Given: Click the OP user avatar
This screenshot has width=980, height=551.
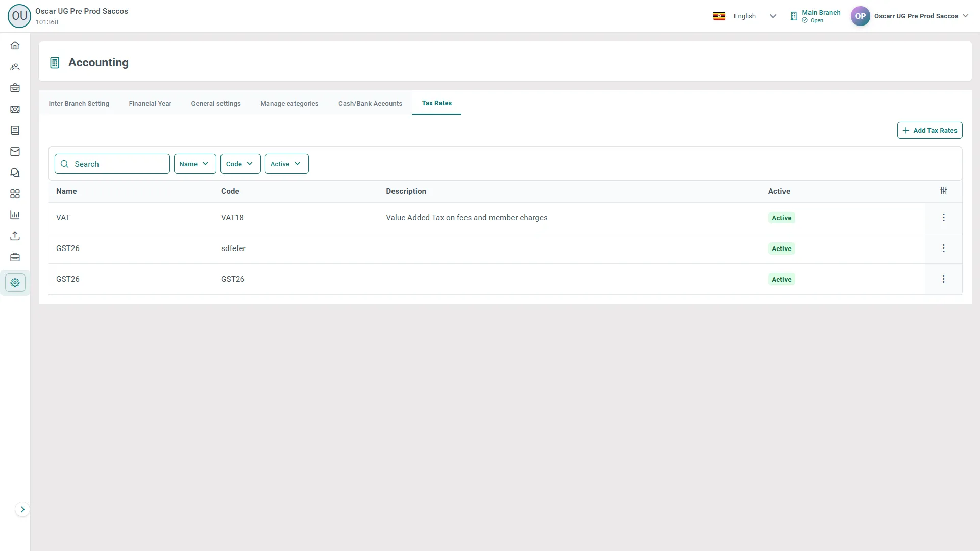Looking at the screenshot, I should [x=860, y=16].
